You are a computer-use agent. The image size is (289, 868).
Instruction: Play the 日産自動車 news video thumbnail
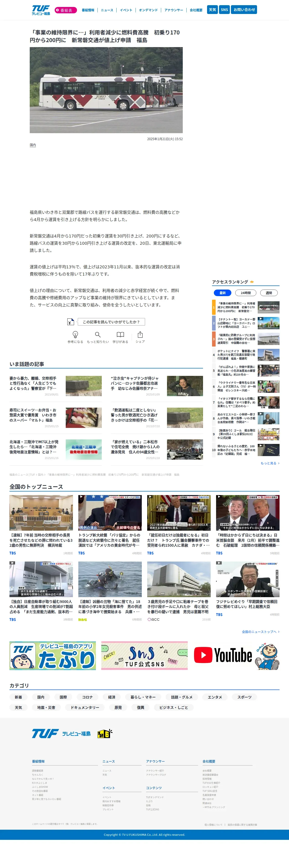click(x=41, y=579)
